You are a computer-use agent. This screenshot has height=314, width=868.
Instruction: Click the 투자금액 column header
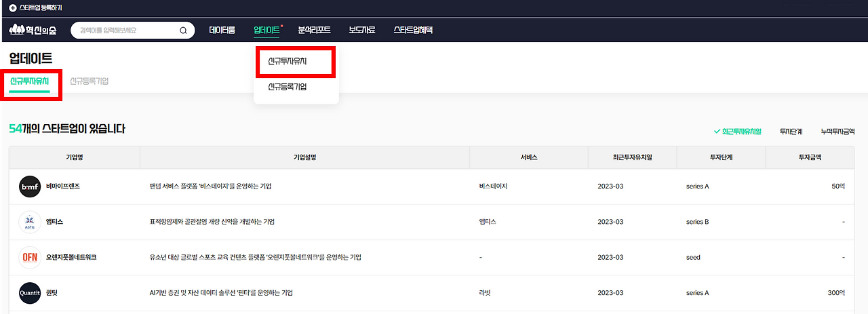810,157
